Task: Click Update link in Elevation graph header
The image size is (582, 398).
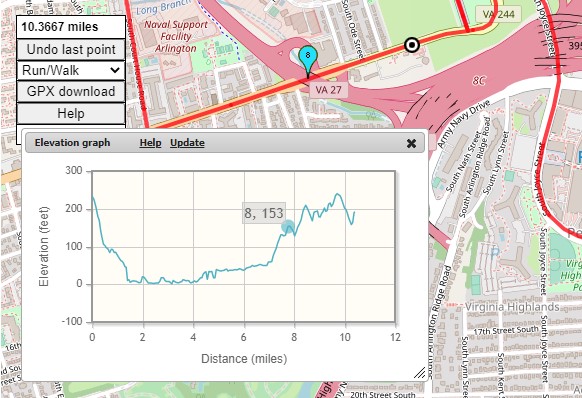Action: (187, 143)
